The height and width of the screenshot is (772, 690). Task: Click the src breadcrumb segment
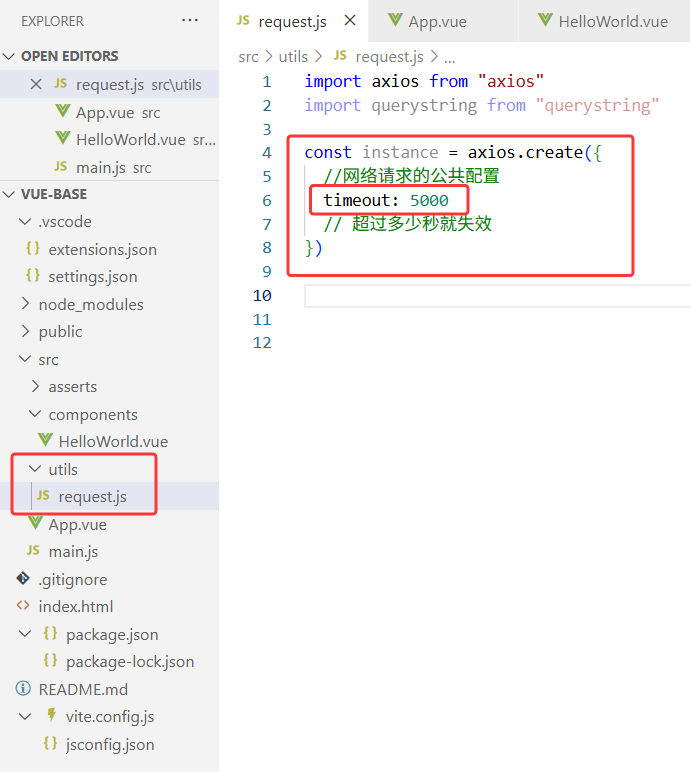click(248, 57)
